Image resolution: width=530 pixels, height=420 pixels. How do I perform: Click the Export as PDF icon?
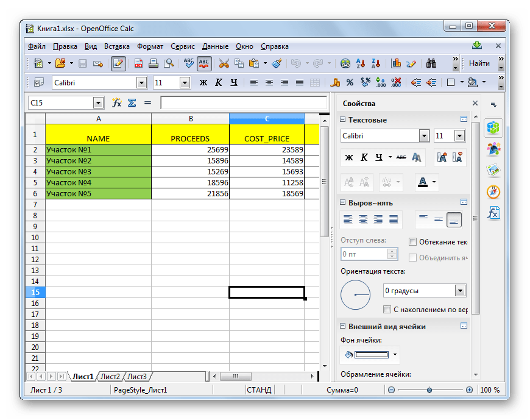(x=138, y=63)
